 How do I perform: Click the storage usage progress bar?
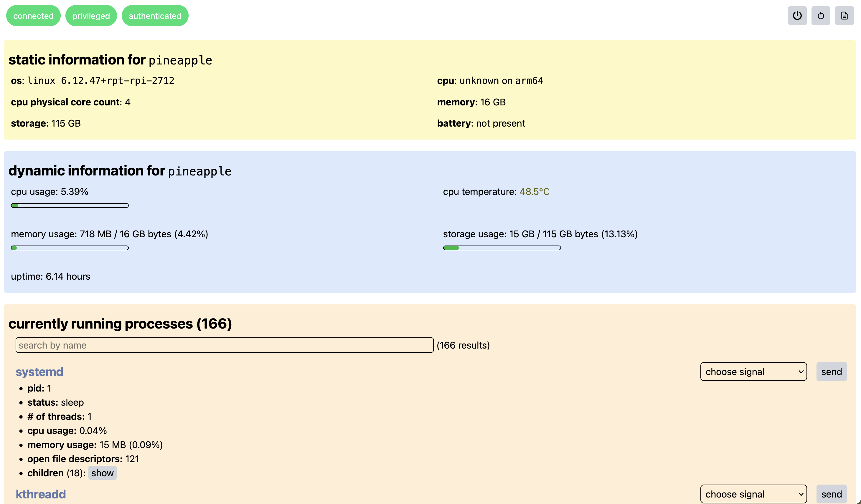pyautogui.click(x=502, y=248)
